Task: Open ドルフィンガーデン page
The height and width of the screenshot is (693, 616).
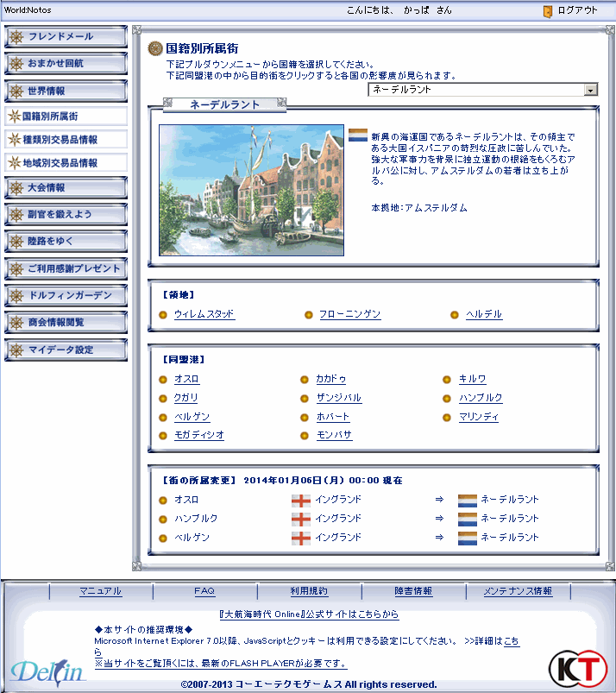Action: (x=66, y=295)
